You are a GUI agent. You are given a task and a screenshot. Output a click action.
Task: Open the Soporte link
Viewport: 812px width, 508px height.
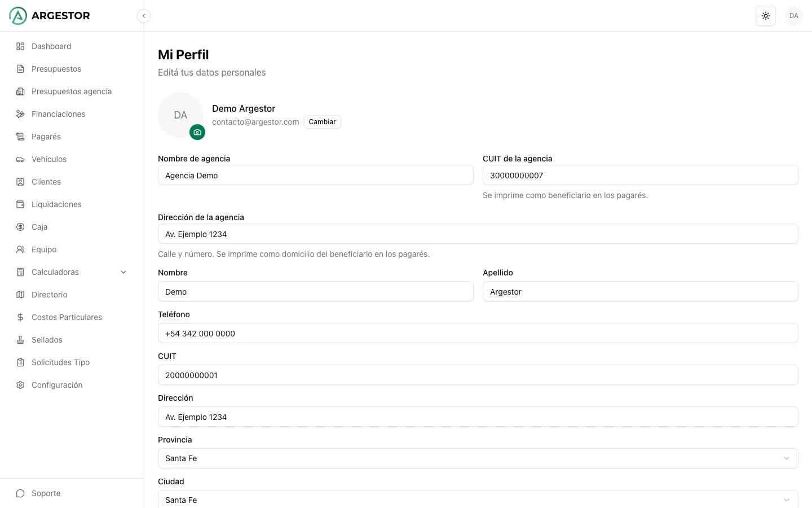click(x=72, y=493)
